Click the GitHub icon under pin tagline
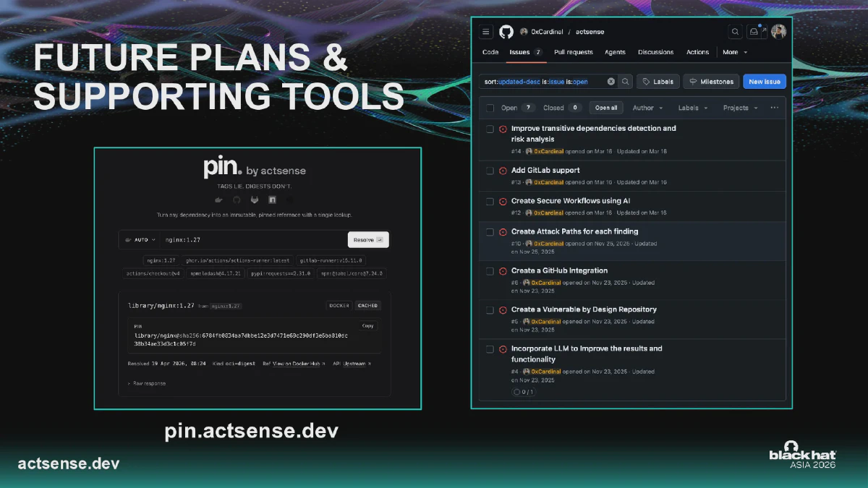 pos(236,200)
